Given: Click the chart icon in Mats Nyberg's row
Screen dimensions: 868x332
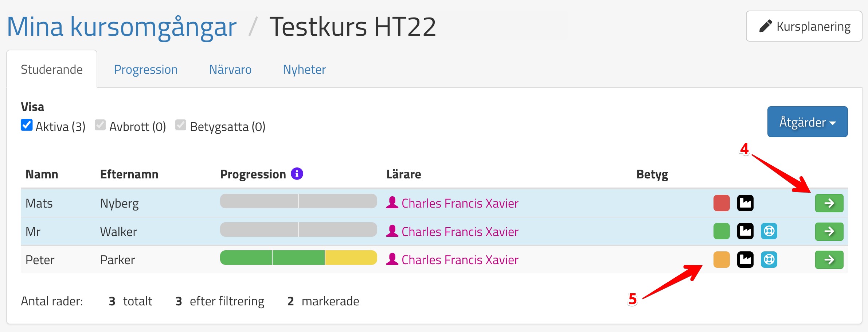Looking at the screenshot, I should 745,203.
